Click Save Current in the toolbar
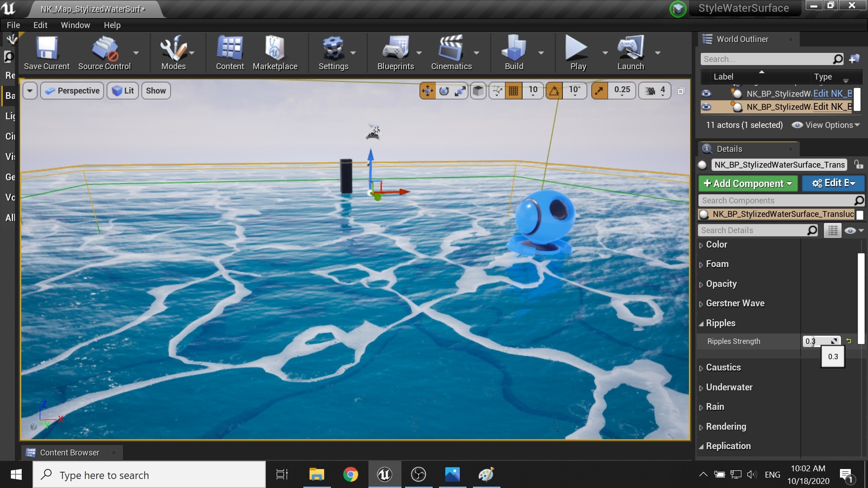The height and width of the screenshot is (488, 868). (46, 52)
